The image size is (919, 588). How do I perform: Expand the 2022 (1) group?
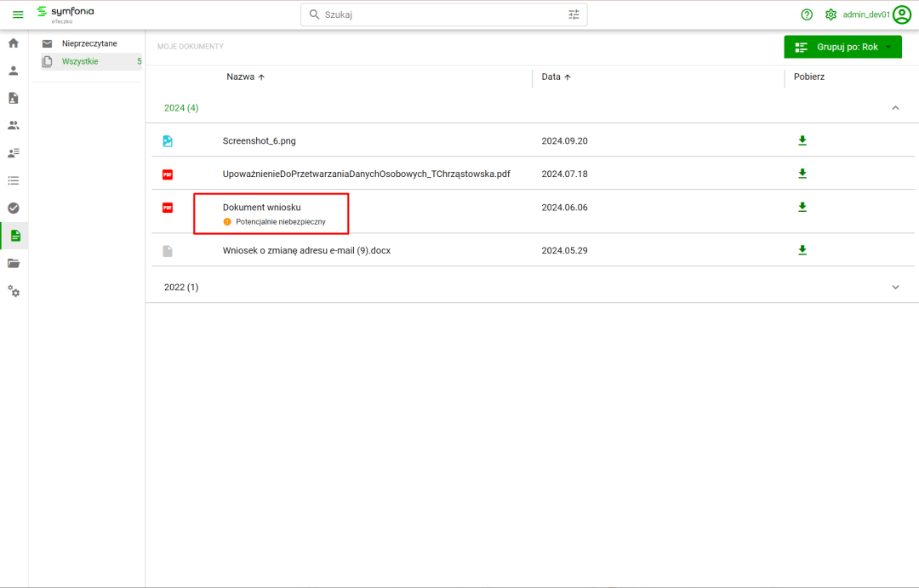[894, 288]
